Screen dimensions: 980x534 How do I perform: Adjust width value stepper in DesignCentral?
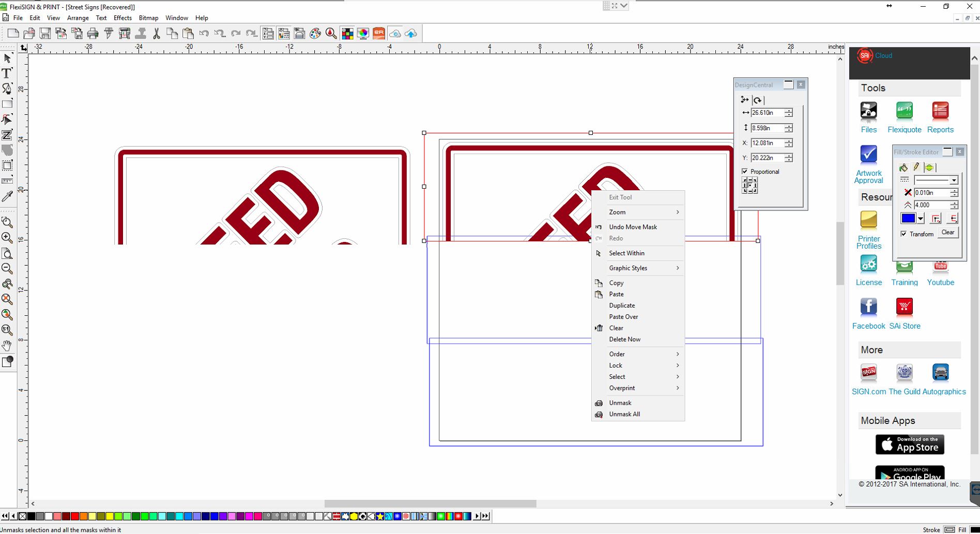(789, 113)
